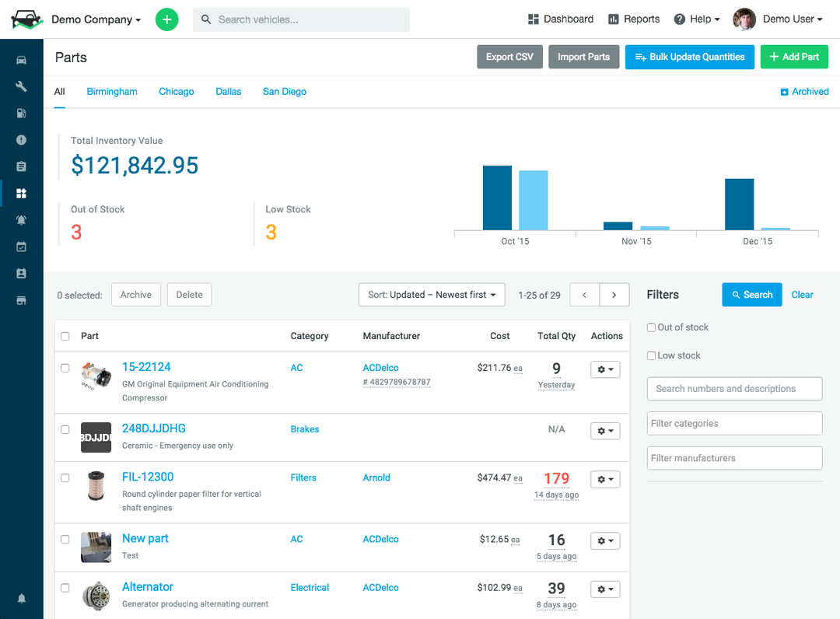
Task: Enable the Out of stock filter checkbox
Action: 652,327
